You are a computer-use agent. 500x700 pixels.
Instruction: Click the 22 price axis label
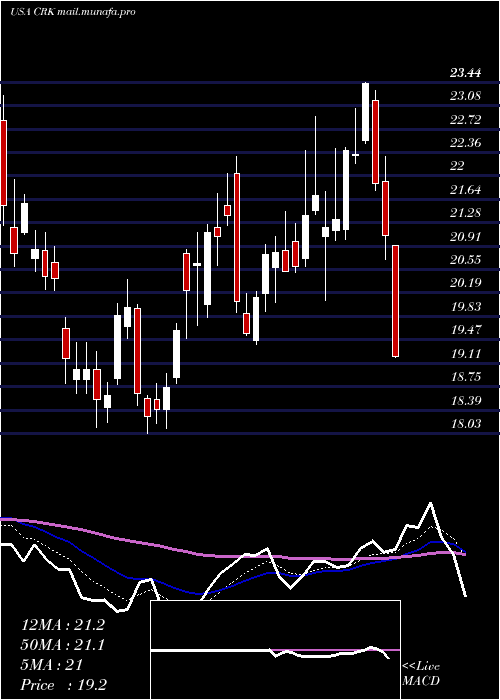pyautogui.click(x=458, y=166)
